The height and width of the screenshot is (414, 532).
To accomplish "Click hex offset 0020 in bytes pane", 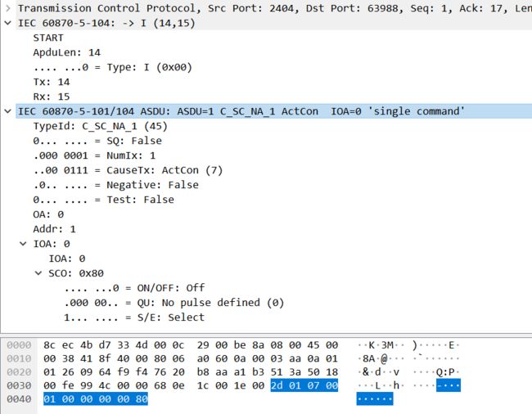I will [x=19, y=372].
